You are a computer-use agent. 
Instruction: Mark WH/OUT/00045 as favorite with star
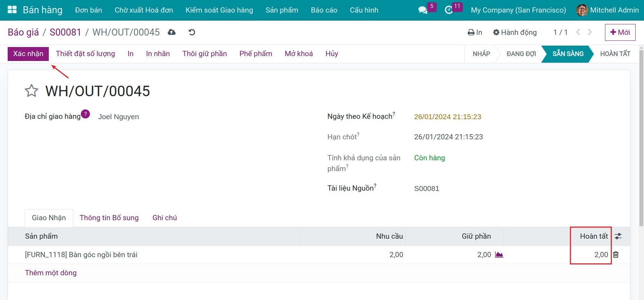click(x=31, y=91)
